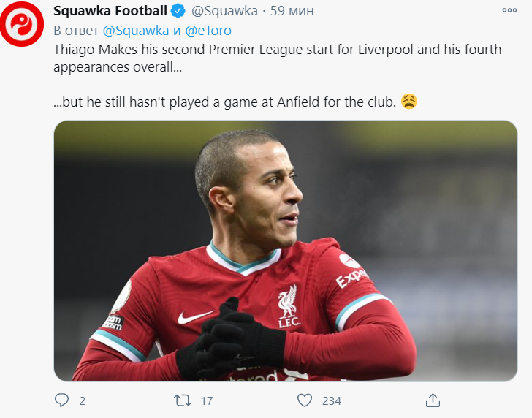Screen dimensions: 532x418
Task: Like the tweet with the heart icon
Action: [304, 400]
